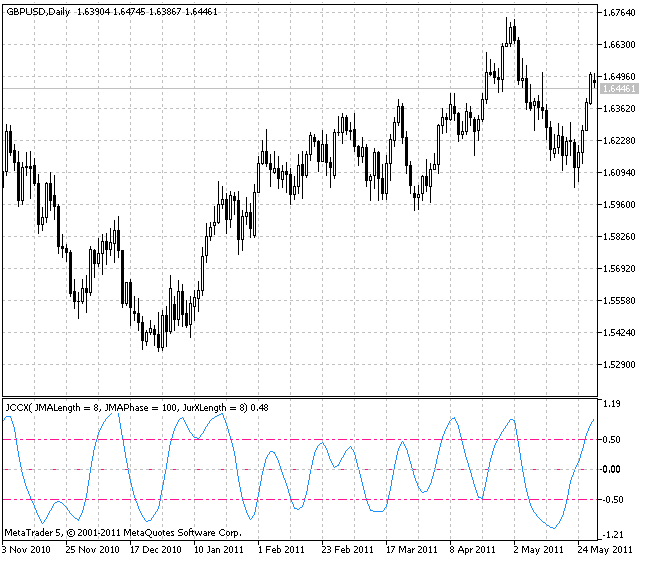Image resolution: width=650 pixels, height=561 pixels.
Task: Click indicator scale value 1.19
Action: point(612,403)
